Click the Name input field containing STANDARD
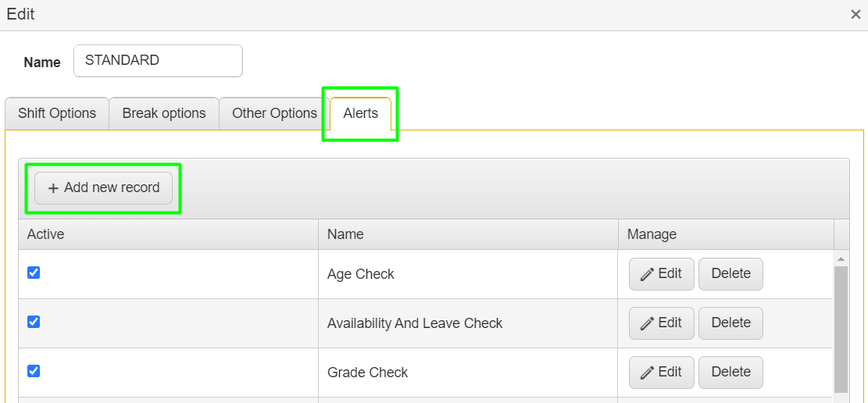The image size is (868, 403). point(158,61)
